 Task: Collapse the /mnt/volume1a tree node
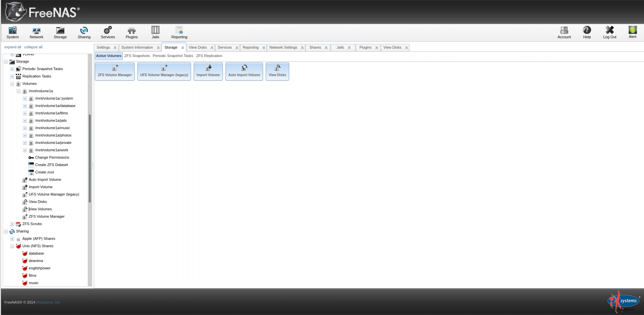click(x=18, y=91)
